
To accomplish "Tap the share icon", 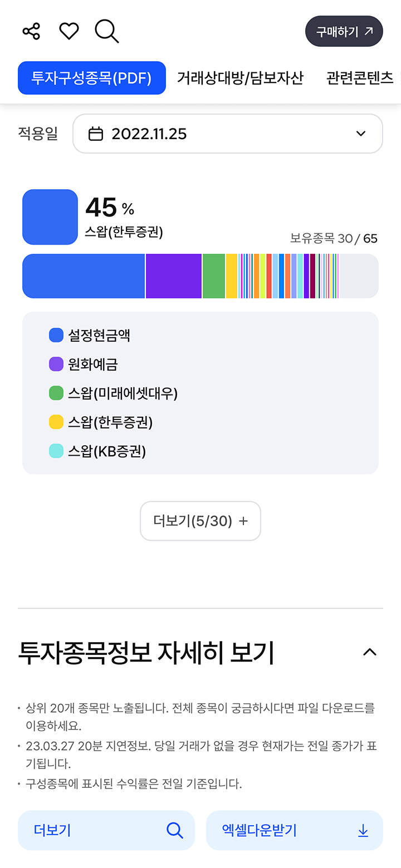I will [x=31, y=31].
